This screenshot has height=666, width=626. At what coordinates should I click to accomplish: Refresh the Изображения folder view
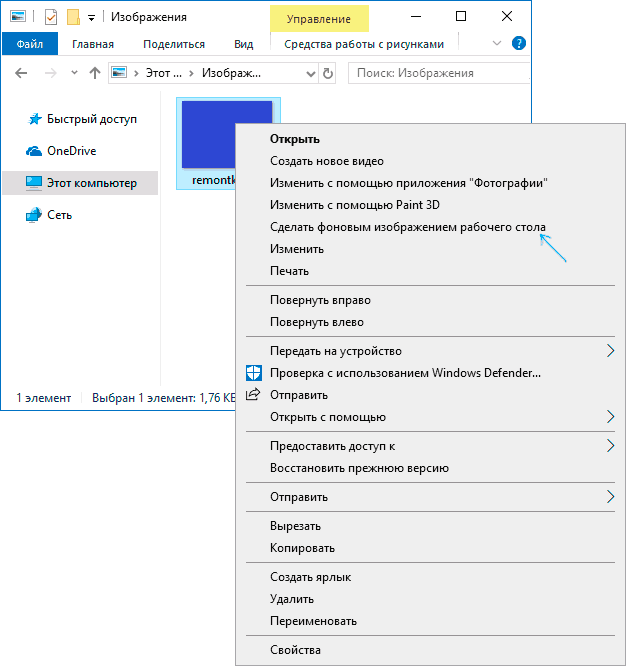coord(328,73)
